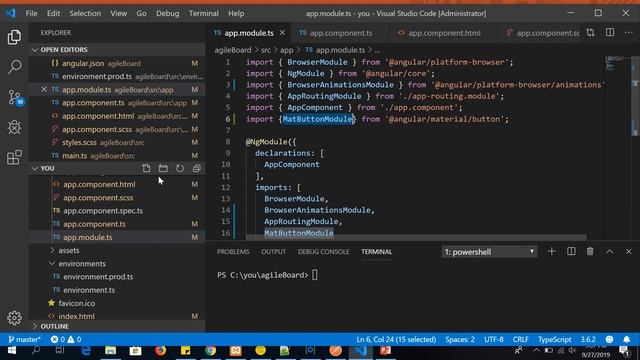Open editor More Actions ellipsis menu
This screenshot has height=360, width=640.
[x=628, y=33]
